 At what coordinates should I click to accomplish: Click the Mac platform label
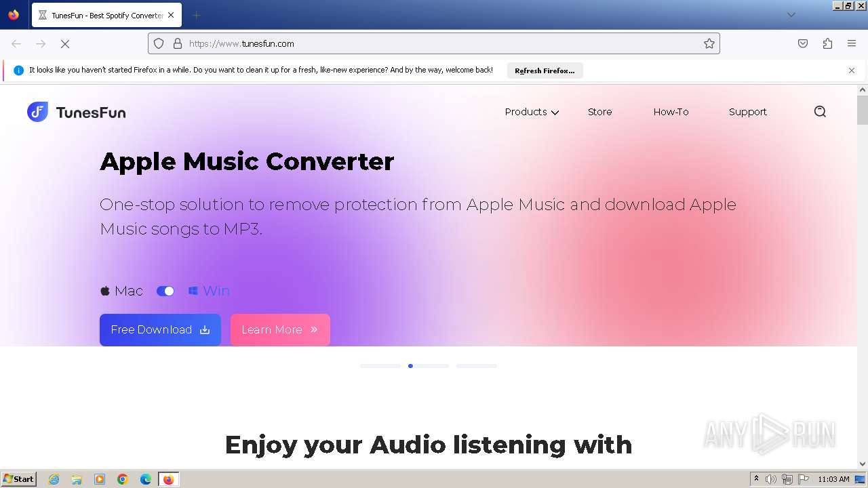click(x=129, y=291)
